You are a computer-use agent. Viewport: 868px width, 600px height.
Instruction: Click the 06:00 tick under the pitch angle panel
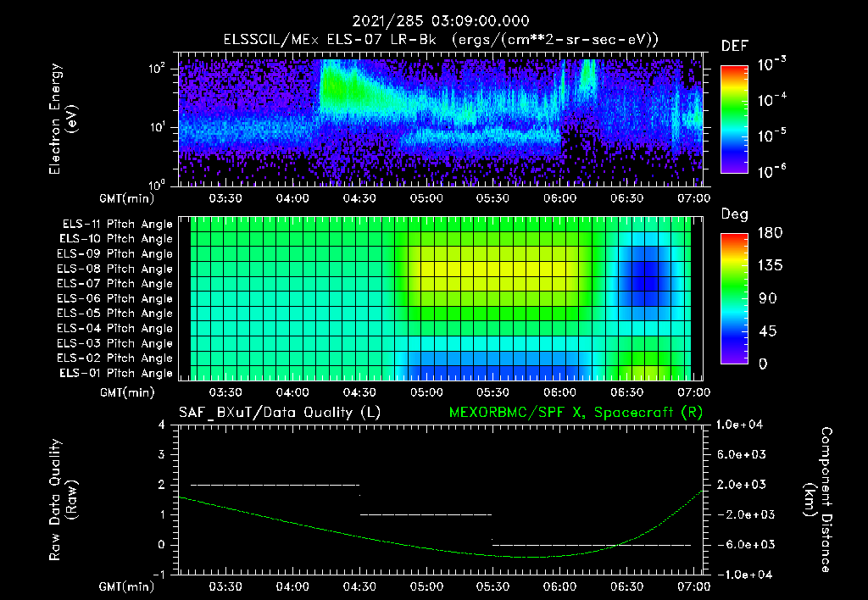point(559,392)
